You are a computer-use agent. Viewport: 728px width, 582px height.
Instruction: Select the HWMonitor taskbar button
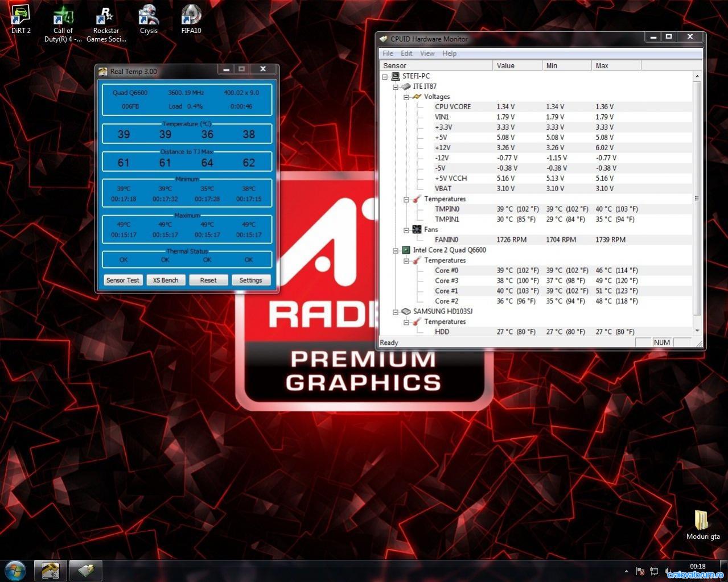86,570
